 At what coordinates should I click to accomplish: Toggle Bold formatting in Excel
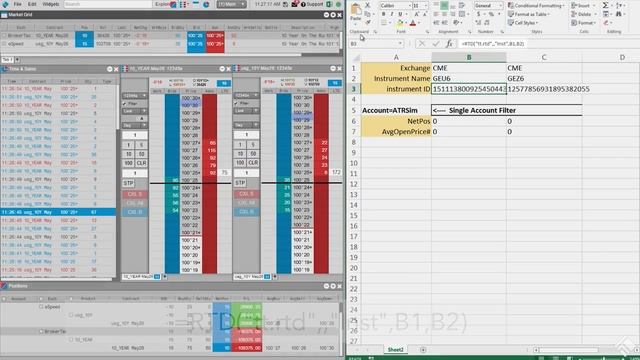click(x=383, y=14)
